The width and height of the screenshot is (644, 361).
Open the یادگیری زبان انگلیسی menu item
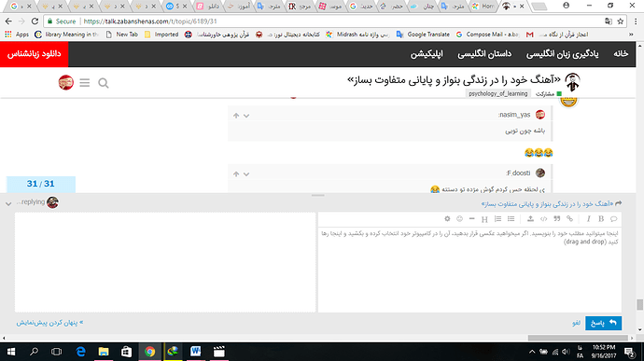click(x=562, y=54)
